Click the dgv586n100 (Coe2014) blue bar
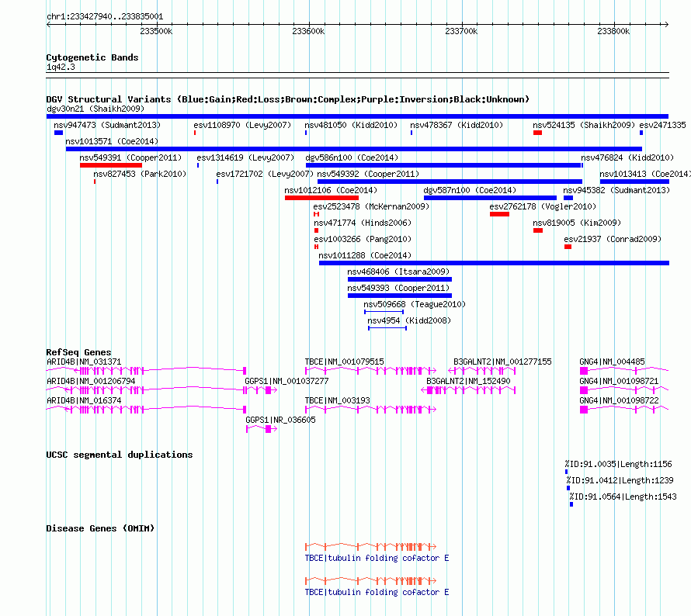This screenshot has width=691, height=616. pos(443,165)
